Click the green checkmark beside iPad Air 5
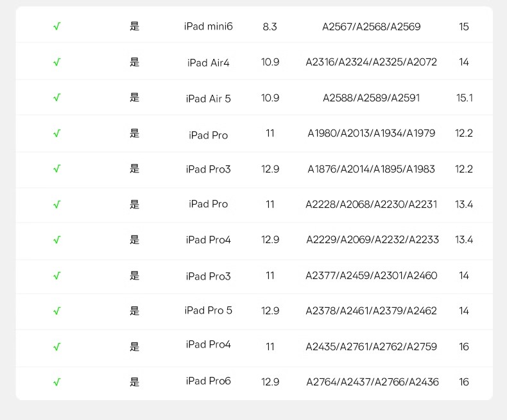This screenshot has height=420, width=507. tap(57, 97)
